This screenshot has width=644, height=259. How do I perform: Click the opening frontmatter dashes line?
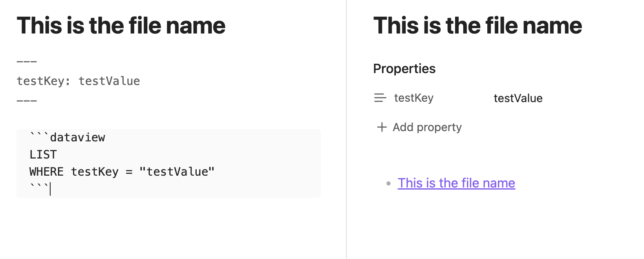coord(27,62)
